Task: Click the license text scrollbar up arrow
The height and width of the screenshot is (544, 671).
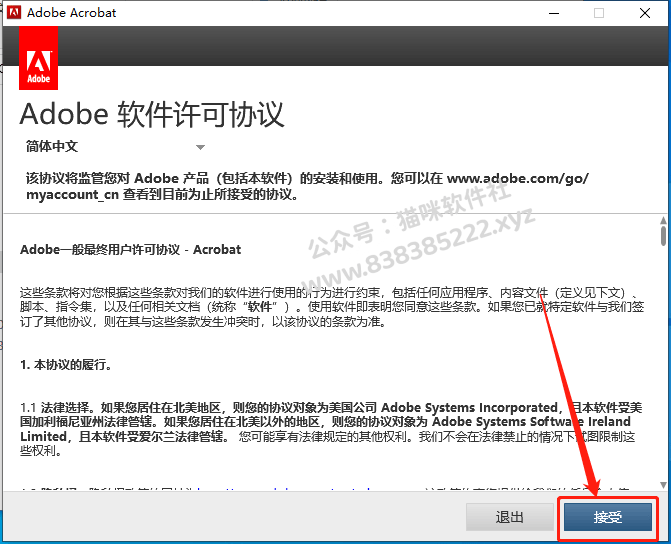Action: coord(663,220)
